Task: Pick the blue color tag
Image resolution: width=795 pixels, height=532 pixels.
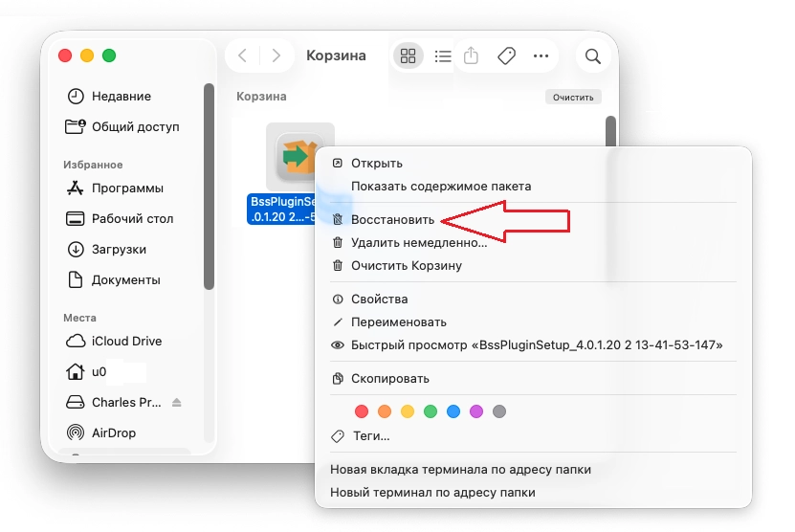Action: pyautogui.click(x=453, y=411)
